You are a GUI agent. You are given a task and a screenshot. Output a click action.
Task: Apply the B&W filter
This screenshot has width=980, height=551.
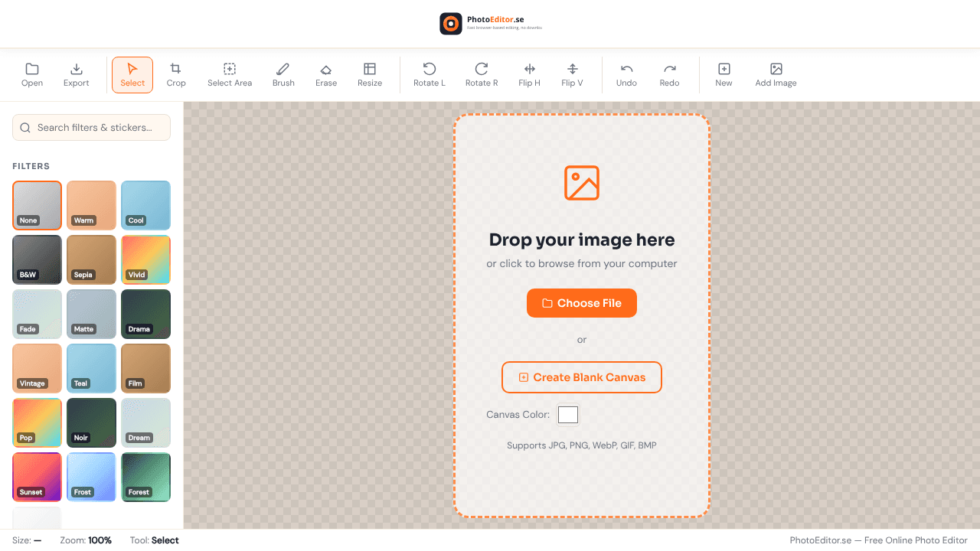pyautogui.click(x=37, y=259)
